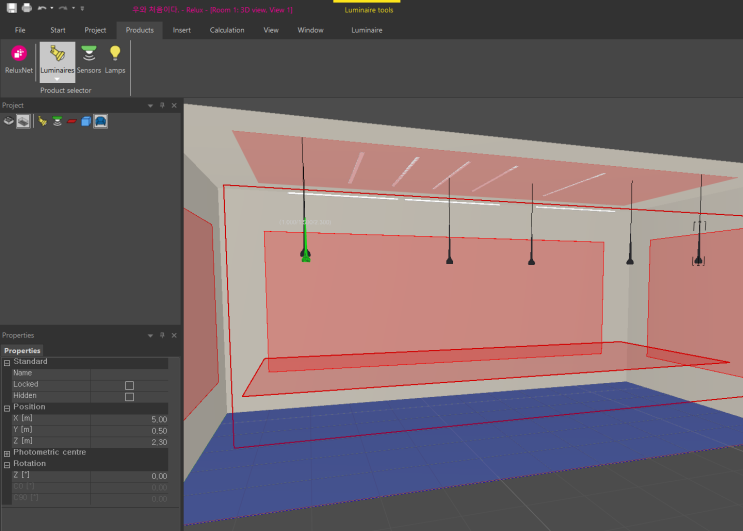Open the Sensors product selector
This screenshot has height=531, width=743.
(89, 57)
